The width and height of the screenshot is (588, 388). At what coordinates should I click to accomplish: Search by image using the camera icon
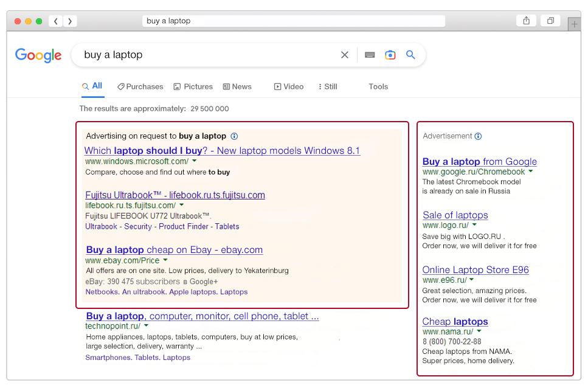(390, 55)
